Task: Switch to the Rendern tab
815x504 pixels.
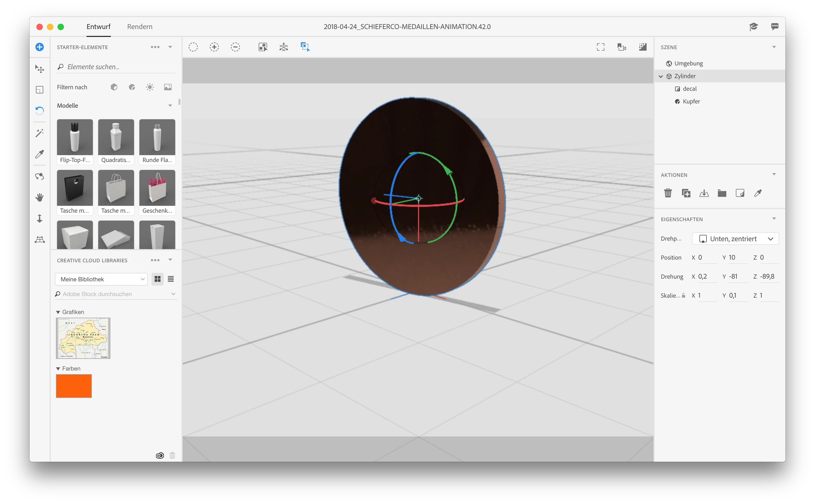Action: [x=140, y=27]
